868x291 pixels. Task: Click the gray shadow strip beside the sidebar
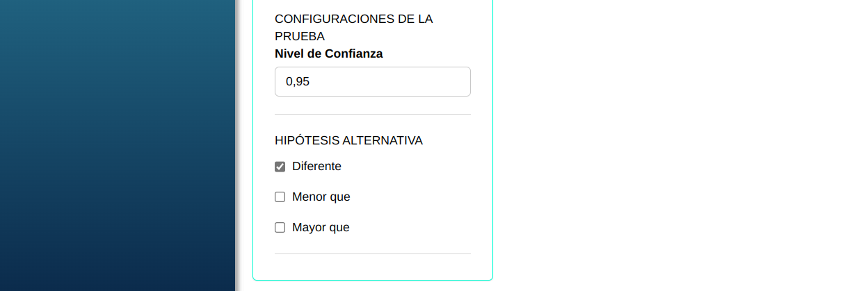tap(239, 146)
